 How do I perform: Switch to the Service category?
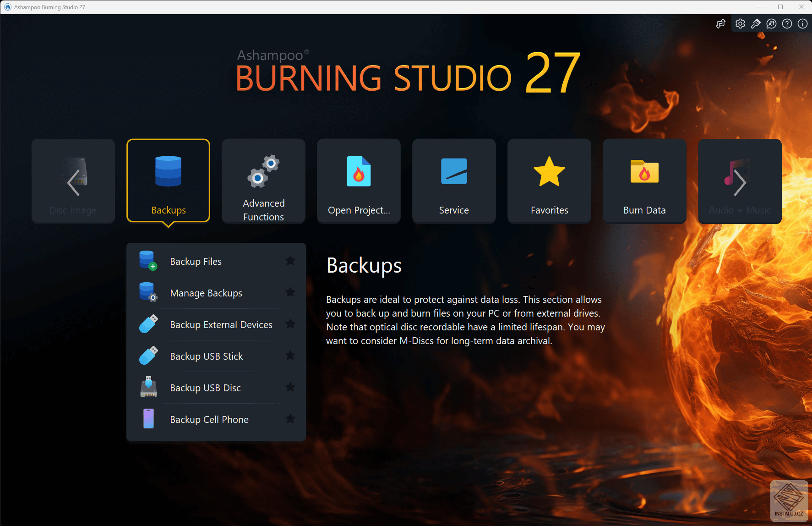tap(453, 181)
